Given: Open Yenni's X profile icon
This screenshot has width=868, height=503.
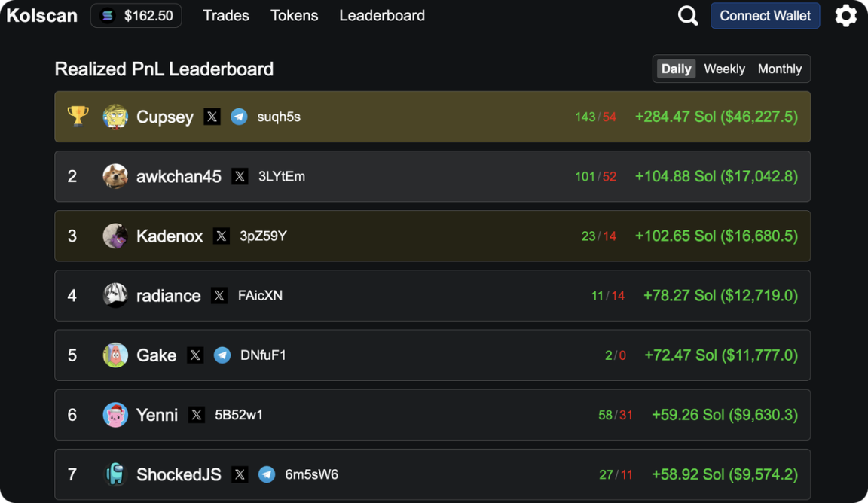Looking at the screenshot, I should point(197,415).
